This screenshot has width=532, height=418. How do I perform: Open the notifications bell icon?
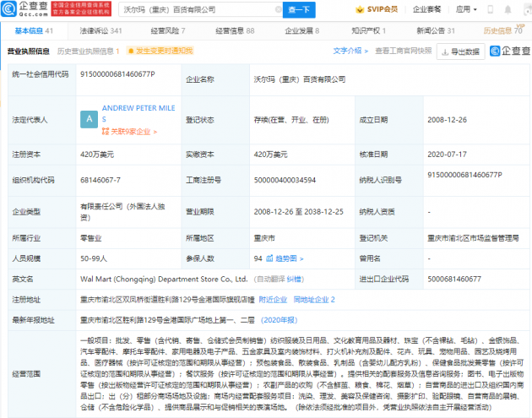(508, 9)
